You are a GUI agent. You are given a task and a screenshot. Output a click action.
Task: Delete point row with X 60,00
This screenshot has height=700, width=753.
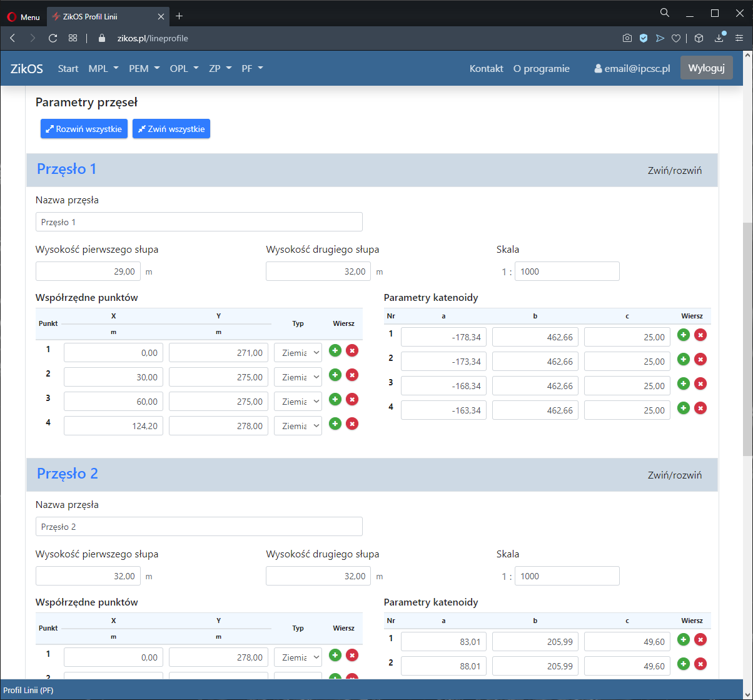(x=352, y=399)
